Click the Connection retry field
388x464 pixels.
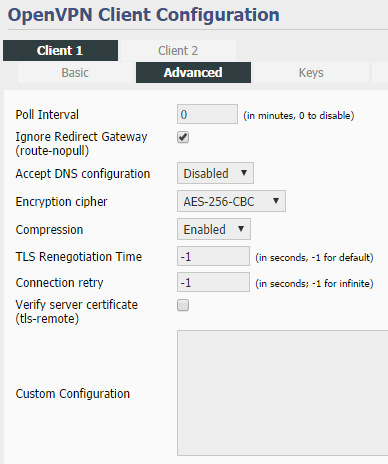(x=213, y=282)
